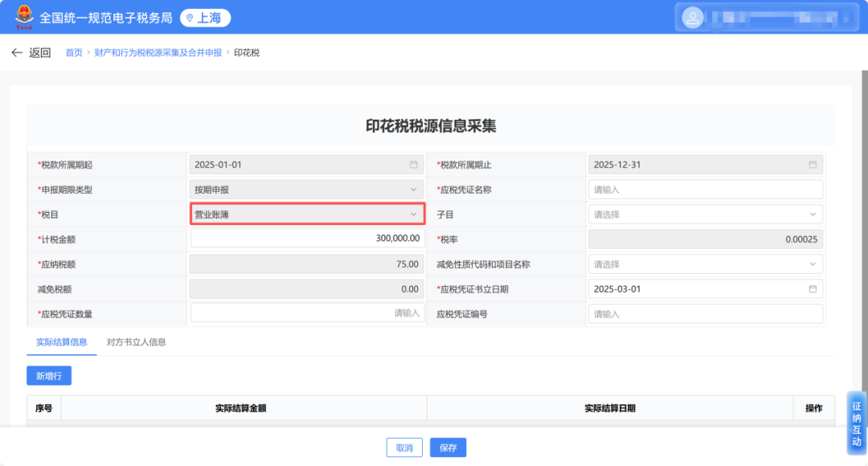Go to 首页 breadcrumb link

point(74,53)
